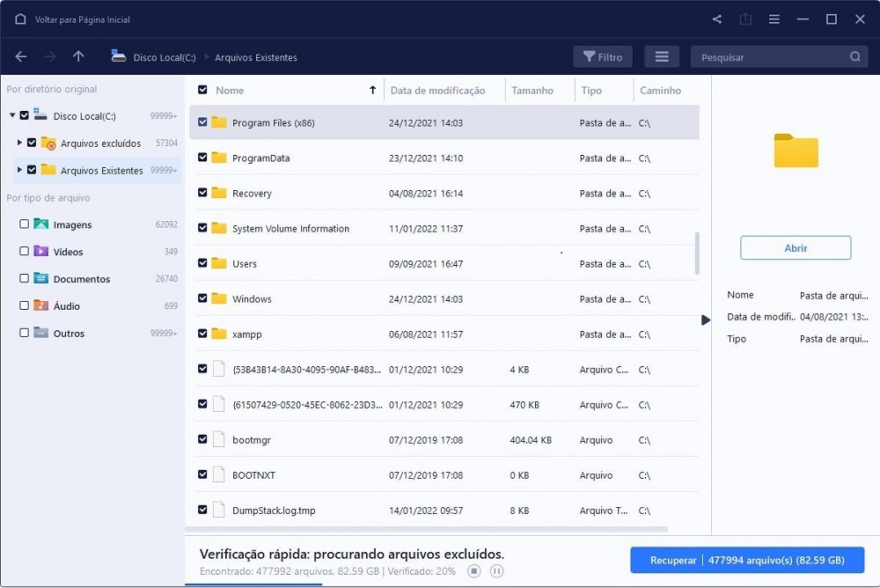Click the vertical scrollbar in file list
The image size is (880, 588).
pos(696,253)
